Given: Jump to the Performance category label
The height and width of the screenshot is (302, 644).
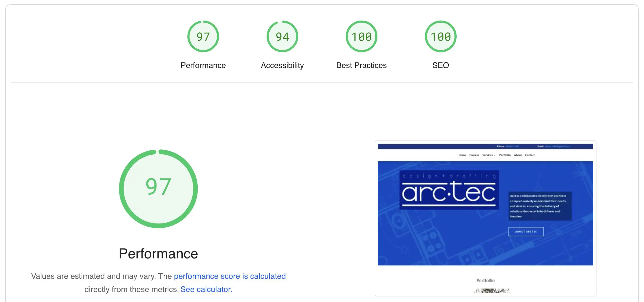Looking at the screenshot, I should [203, 65].
